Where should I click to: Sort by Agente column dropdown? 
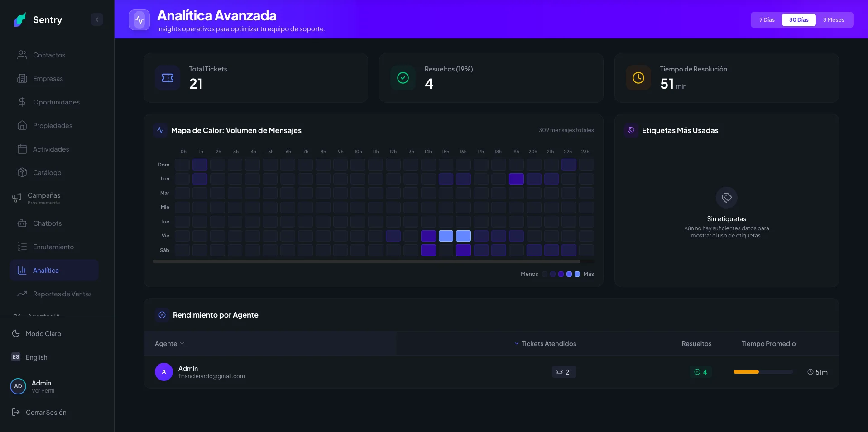pyautogui.click(x=169, y=344)
